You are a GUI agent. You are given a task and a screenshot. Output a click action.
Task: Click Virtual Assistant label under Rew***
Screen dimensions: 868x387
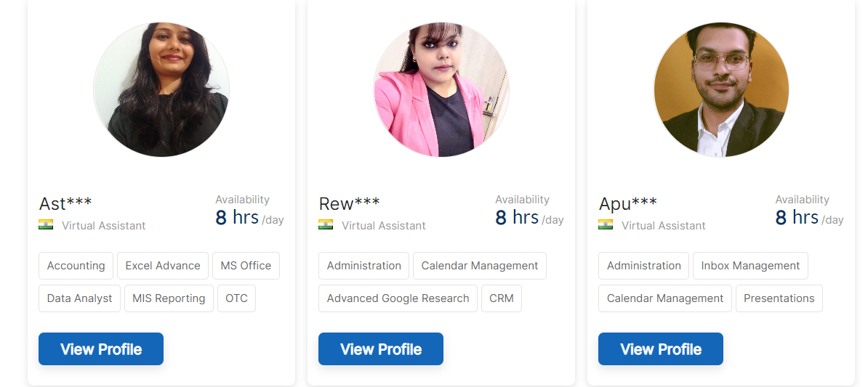pyautogui.click(x=384, y=226)
